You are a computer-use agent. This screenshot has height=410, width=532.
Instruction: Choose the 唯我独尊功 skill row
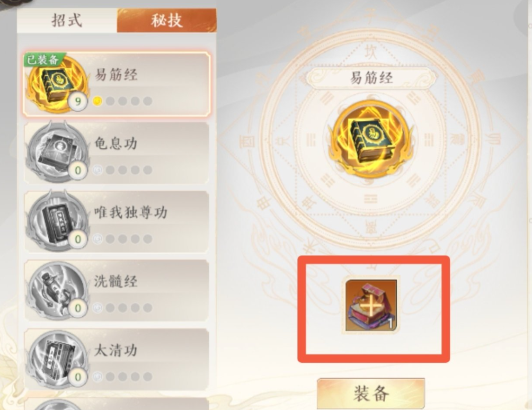tap(117, 221)
